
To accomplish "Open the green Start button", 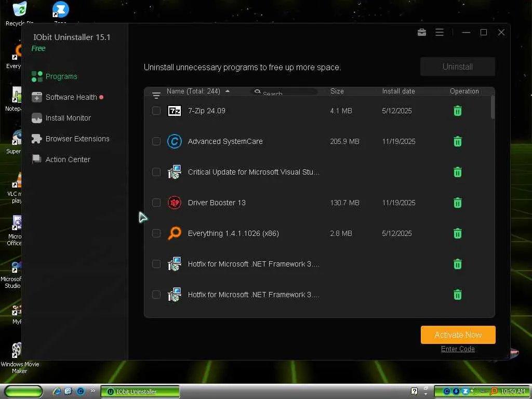I will click(x=24, y=391).
